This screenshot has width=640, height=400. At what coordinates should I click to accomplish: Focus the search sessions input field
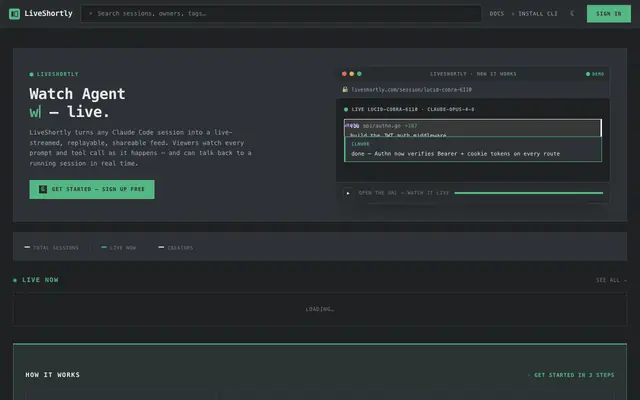click(x=281, y=13)
